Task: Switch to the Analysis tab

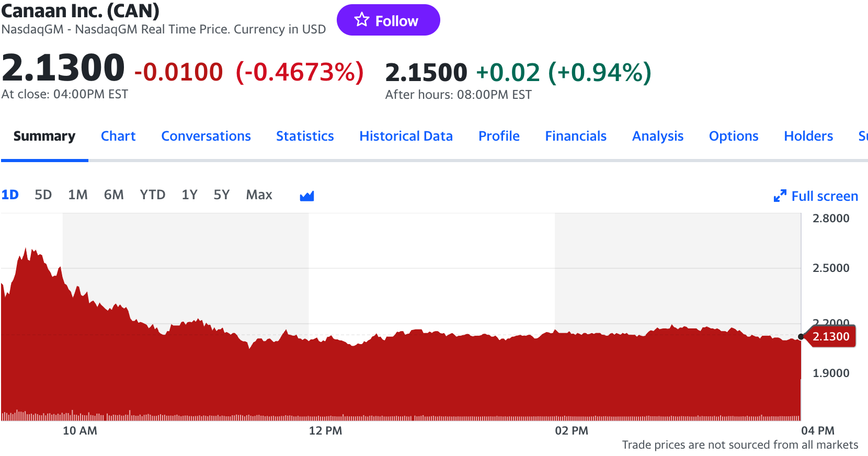Action: [x=658, y=136]
